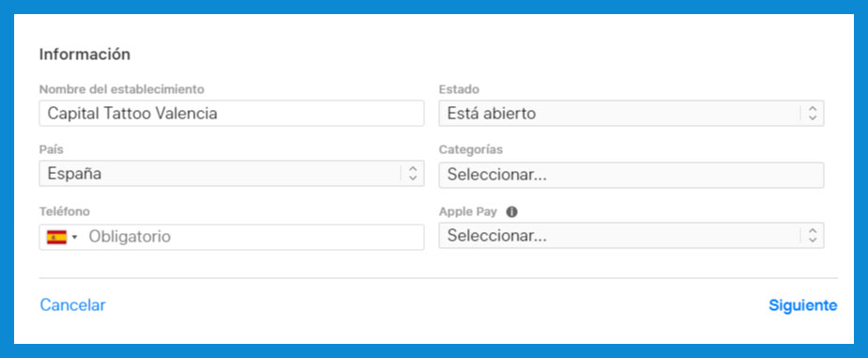Viewport: 868px width, 358px height.
Task: Click the Apple Pay label text
Action: 467,211
